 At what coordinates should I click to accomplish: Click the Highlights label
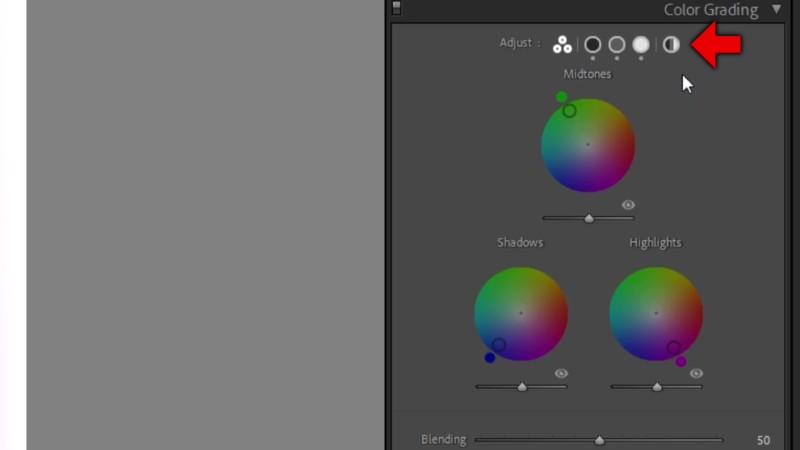tap(655, 242)
